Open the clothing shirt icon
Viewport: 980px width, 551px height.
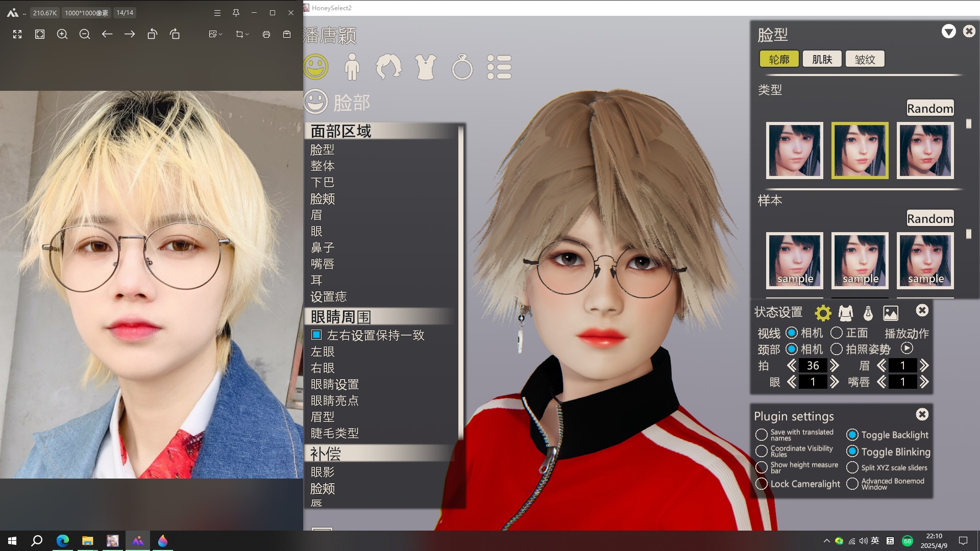425,67
